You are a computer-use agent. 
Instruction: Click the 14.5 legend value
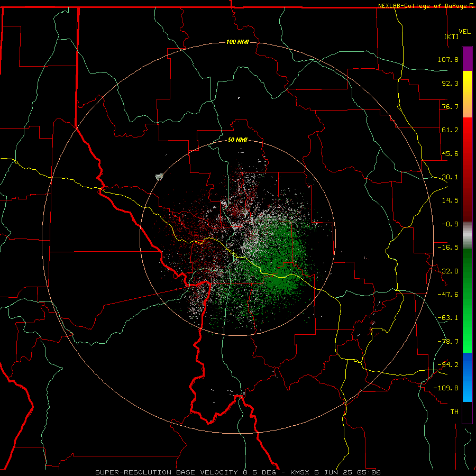click(x=450, y=200)
